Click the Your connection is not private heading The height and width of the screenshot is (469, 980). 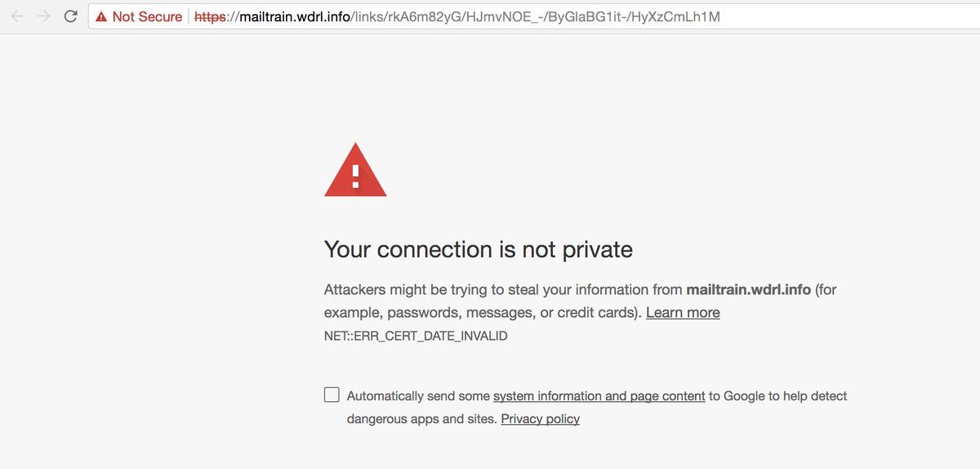(479, 249)
